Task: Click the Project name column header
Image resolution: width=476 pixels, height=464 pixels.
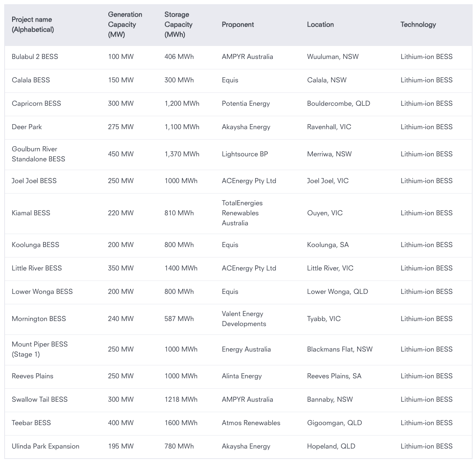Action: coord(33,25)
